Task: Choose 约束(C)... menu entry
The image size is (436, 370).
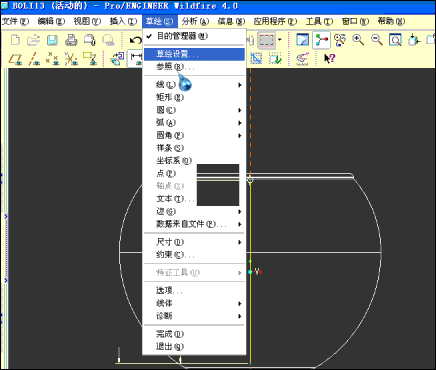Action: pos(194,255)
